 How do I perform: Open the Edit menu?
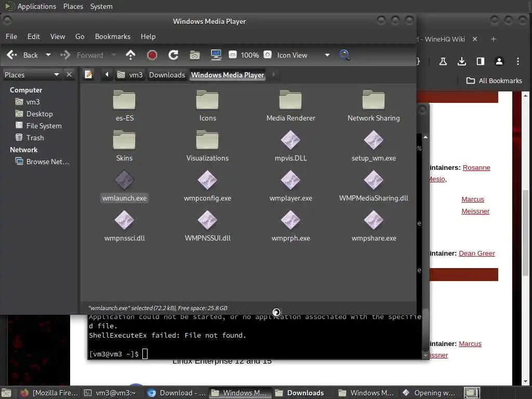[34, 36]
